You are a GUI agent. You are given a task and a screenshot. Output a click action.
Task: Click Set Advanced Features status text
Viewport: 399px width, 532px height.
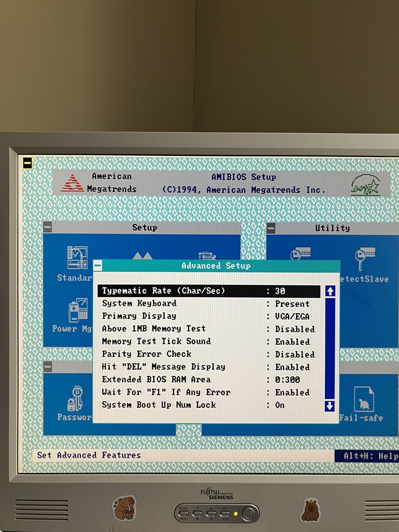(x=89, y=455)
